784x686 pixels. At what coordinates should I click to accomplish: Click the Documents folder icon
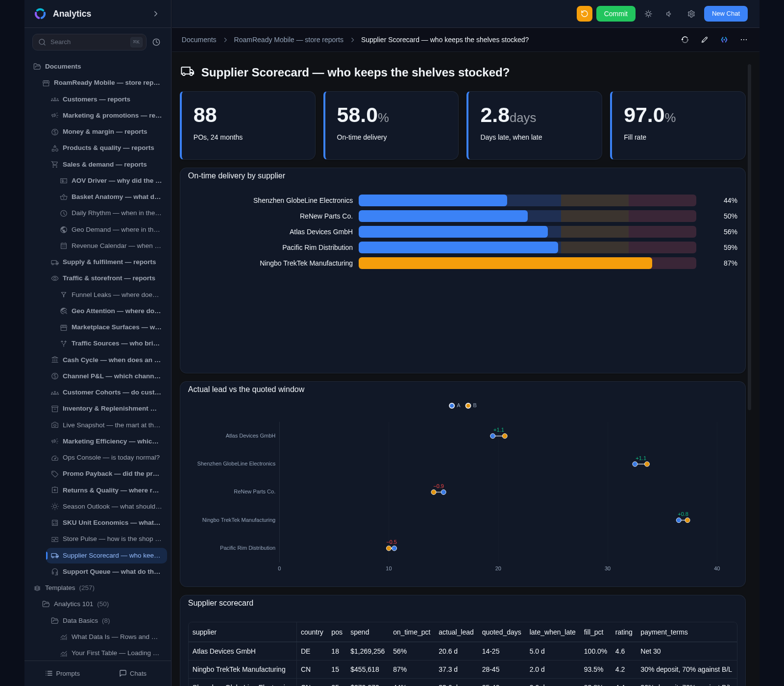point(37,67)
